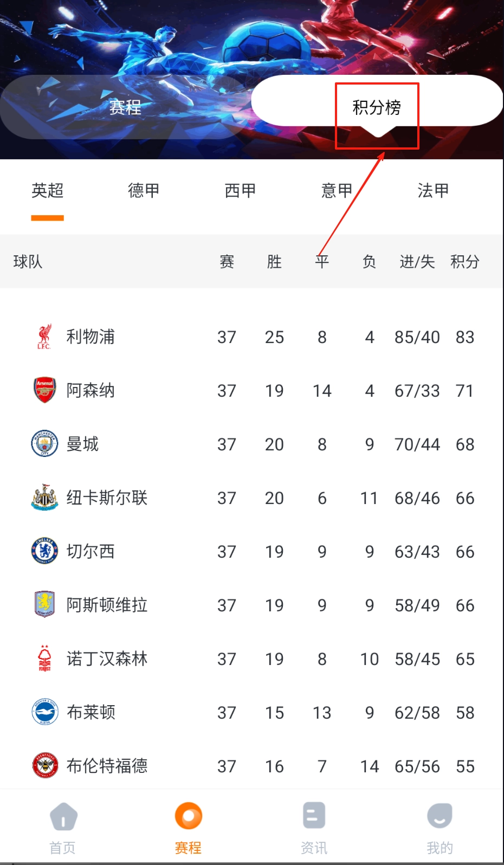Tap the Aston Villa crest

44,605
